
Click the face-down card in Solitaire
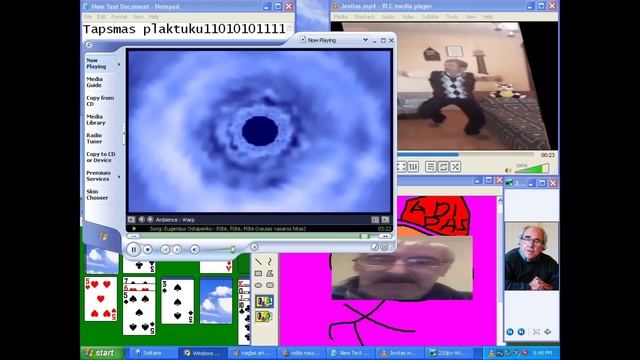pyautogui.click(x=216, y=302)
